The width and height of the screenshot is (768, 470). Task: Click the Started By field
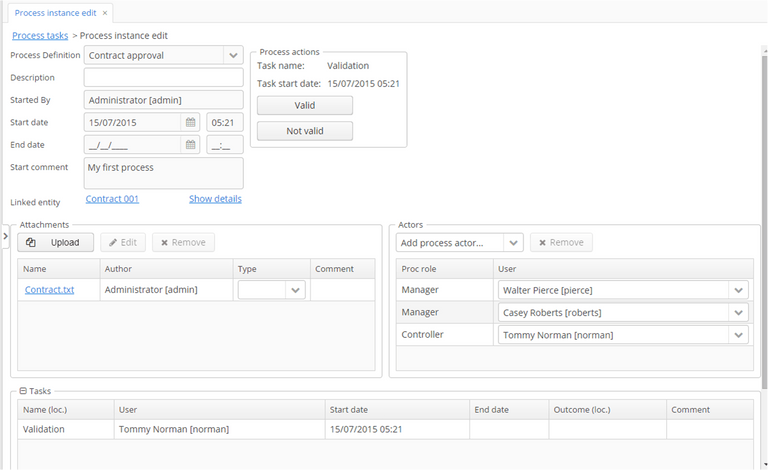[164, 100]
